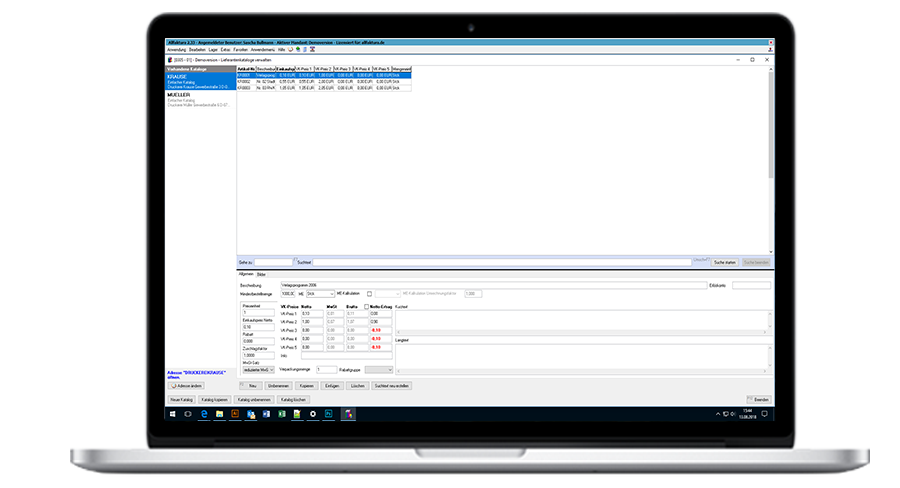The image size is (900, 488).
Task: Open Word from the taskbar
Action: 265,412
